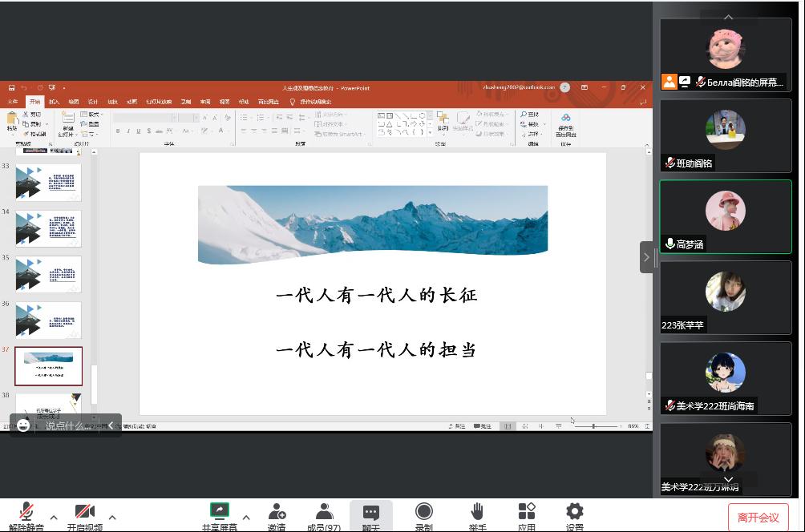Click the PowerPoint zoom slider
This screenshot has height=532, width=805.
(593, 426)
